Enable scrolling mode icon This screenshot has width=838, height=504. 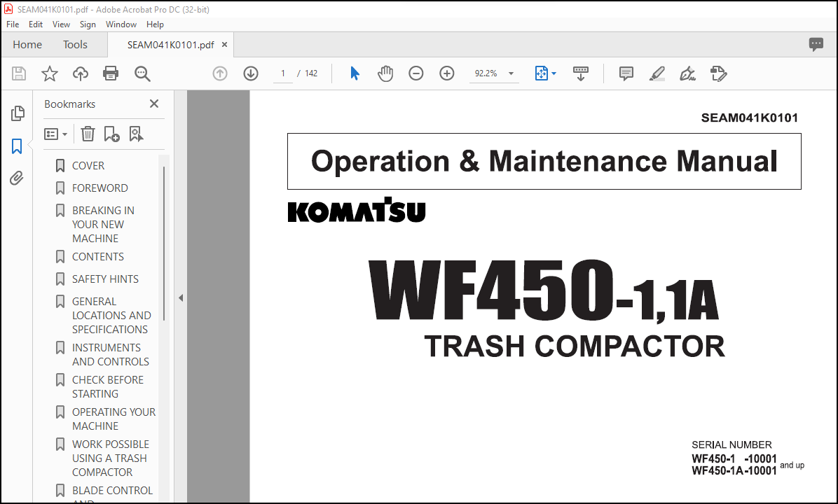[x=580, y=73]
